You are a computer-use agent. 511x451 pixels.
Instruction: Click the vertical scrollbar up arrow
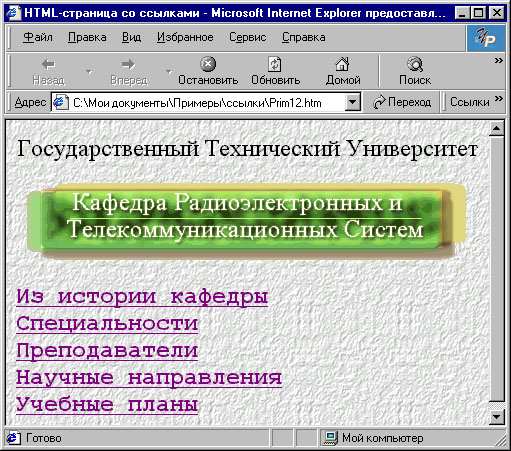coord(497,128)
